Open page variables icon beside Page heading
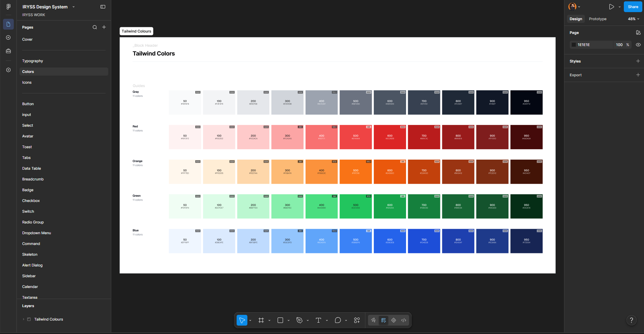This screenshot has height=334, width=644. (x=638, y=33)
